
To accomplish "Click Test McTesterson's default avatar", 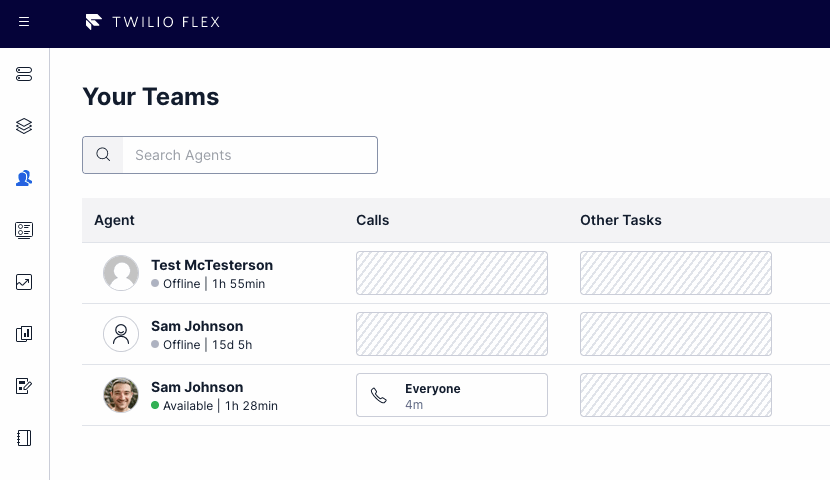I will click(121, 273).
